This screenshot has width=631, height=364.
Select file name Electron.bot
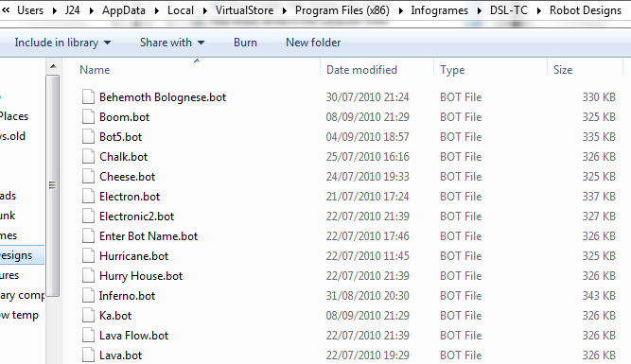click(x=130, y=197)
